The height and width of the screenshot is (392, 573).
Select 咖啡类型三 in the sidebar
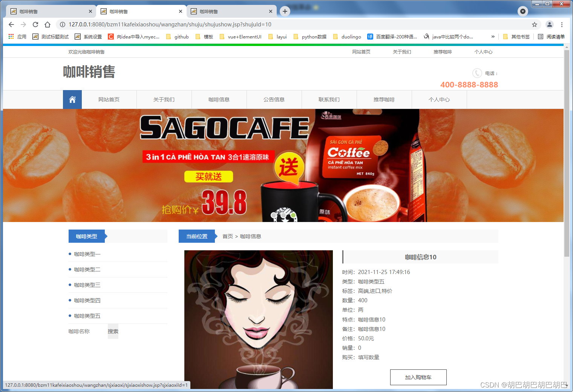click(87, 285)
